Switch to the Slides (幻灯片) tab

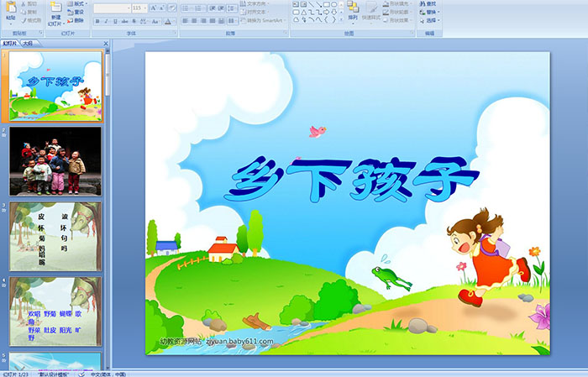[x=10, y=43]
